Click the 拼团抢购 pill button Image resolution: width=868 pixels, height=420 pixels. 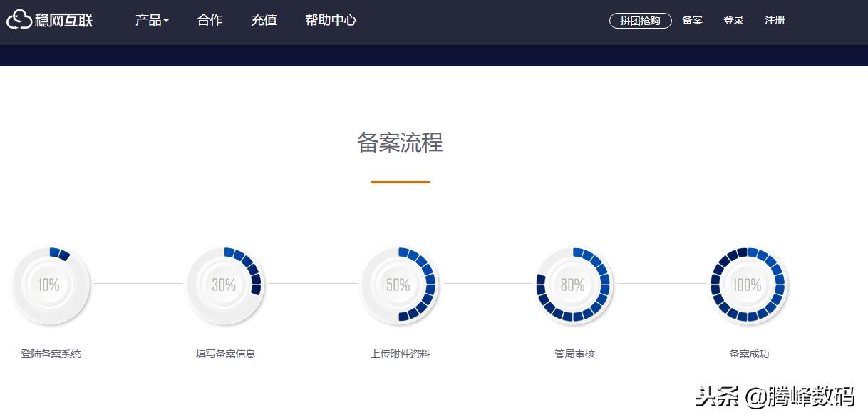click(640, 21)
